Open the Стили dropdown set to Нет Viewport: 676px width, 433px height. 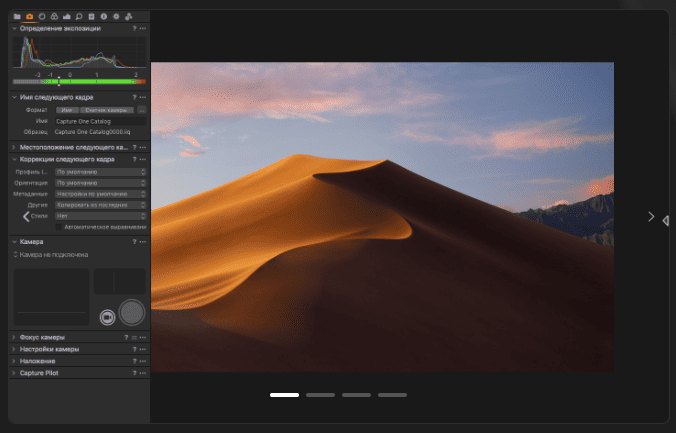101,216
